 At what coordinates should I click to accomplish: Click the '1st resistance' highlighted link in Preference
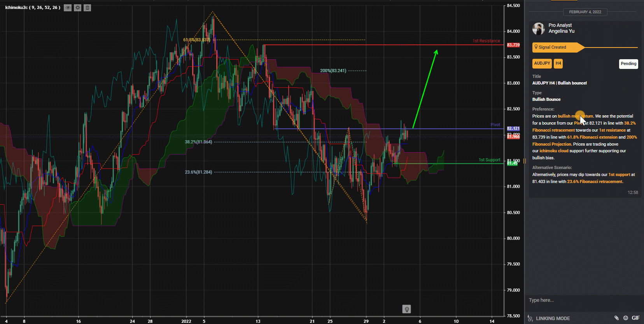coord(612,130)
